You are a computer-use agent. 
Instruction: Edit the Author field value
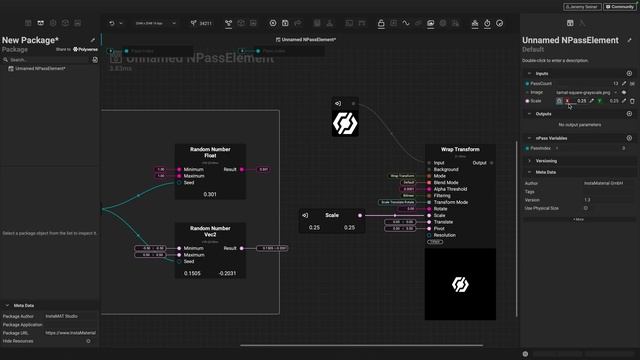point(609,183)
